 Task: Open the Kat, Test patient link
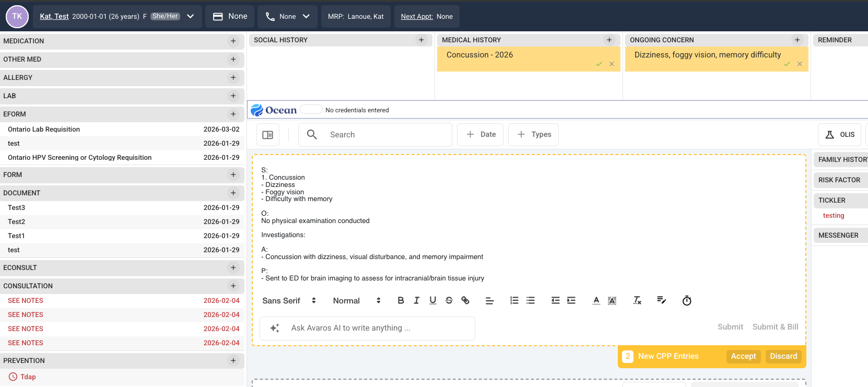coord(54,17)
